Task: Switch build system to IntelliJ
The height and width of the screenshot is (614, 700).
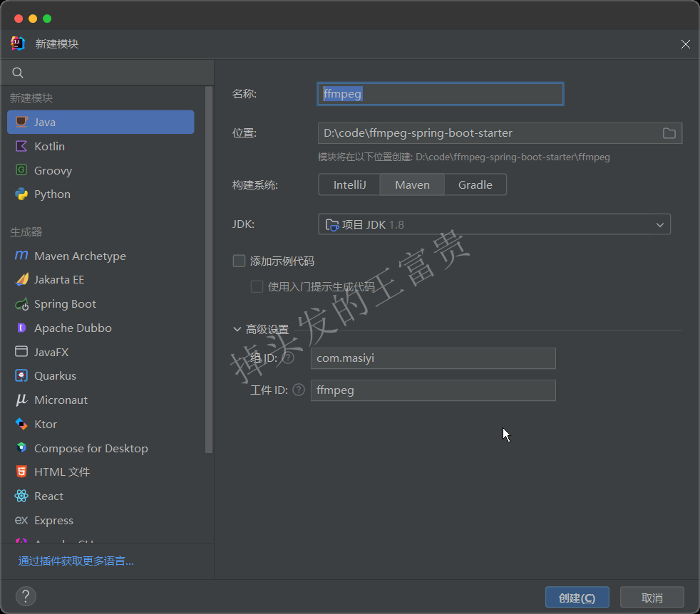Action: 349,184
